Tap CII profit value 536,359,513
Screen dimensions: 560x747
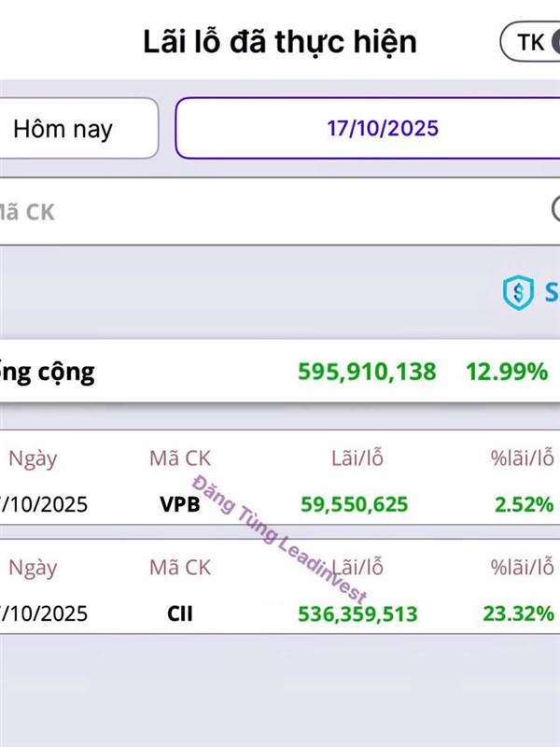pos(357,613)
